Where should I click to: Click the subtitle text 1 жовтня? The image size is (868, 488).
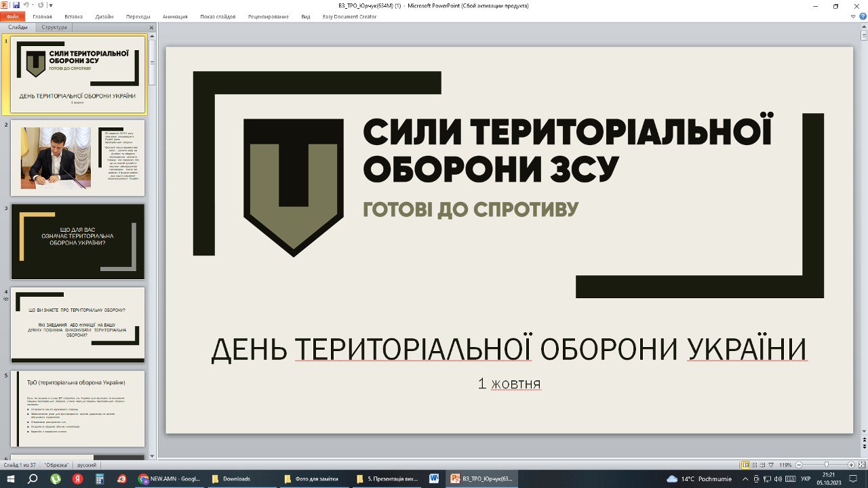coord(509,384)
